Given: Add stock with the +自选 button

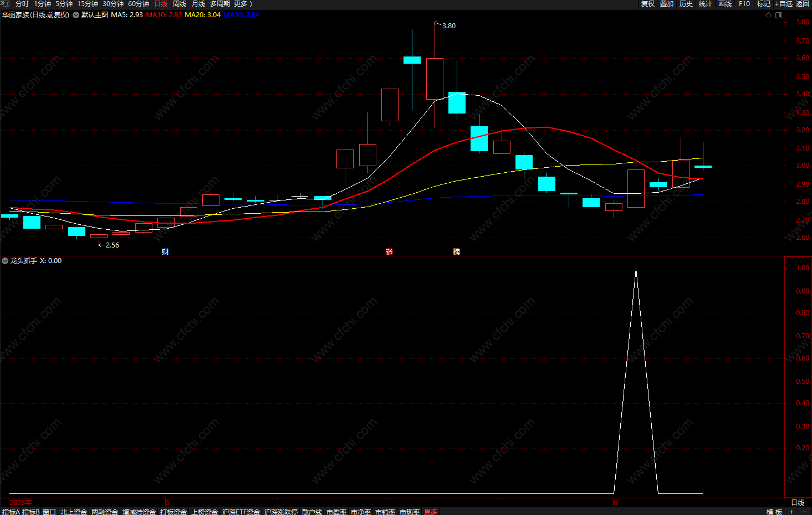Looking at the screenshot, I should [x=783, y=4].
